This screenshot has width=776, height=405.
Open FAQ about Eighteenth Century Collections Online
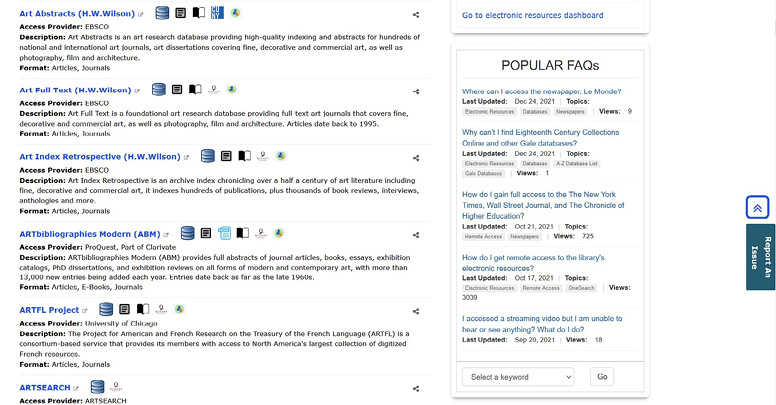[x=540, y=137]
